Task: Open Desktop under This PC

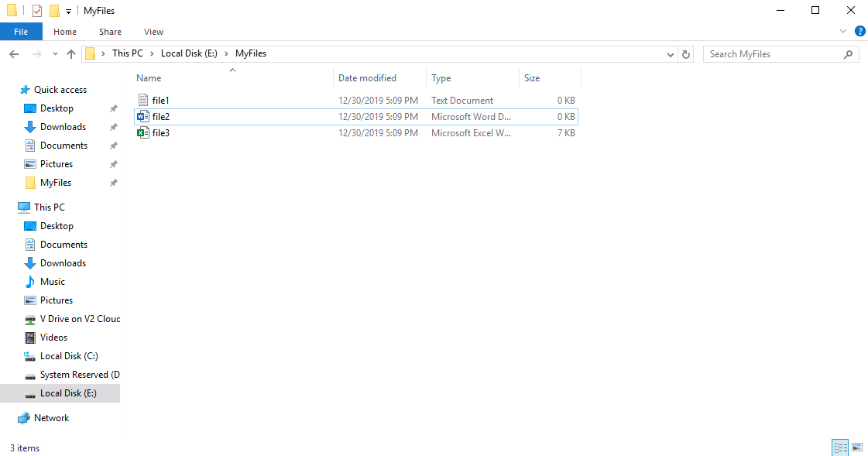Action: (57, 226)
